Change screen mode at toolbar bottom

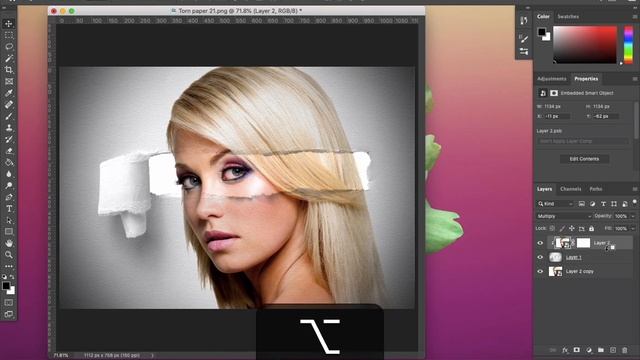pos(9,314)
